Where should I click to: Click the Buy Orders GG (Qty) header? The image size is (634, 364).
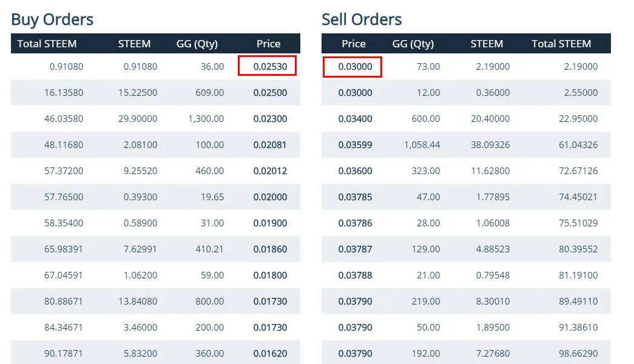(197, 44)
